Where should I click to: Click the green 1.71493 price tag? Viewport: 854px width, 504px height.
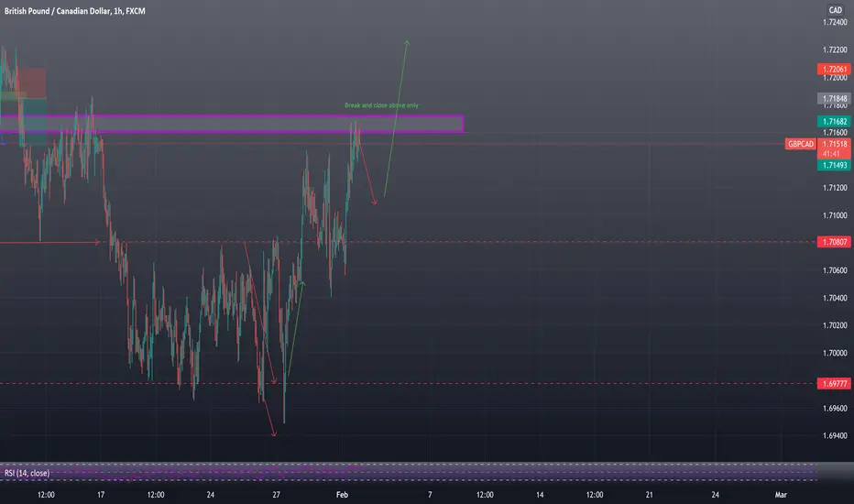point(834,165)
